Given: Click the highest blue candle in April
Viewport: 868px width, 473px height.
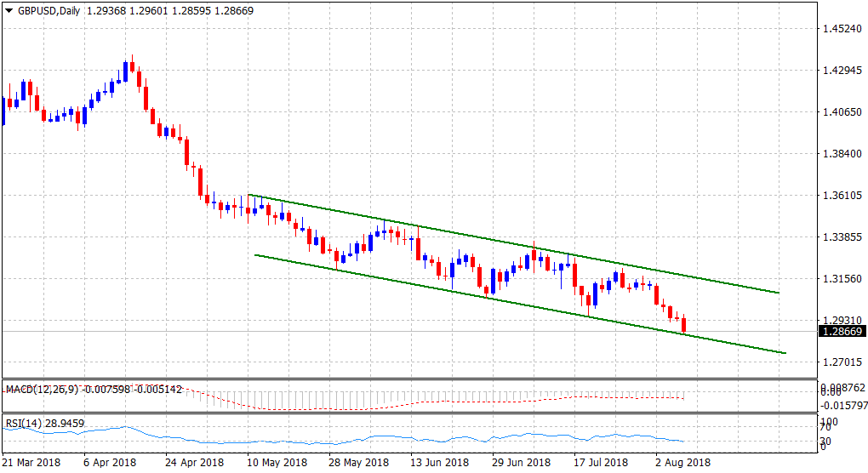Looking at the screenshot, I should 125,71.
